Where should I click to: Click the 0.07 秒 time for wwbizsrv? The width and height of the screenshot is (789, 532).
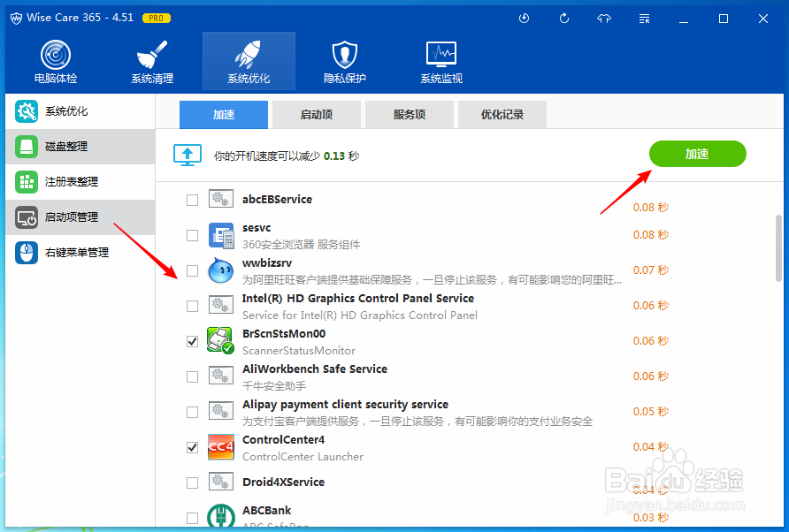[x=651, y=270]
